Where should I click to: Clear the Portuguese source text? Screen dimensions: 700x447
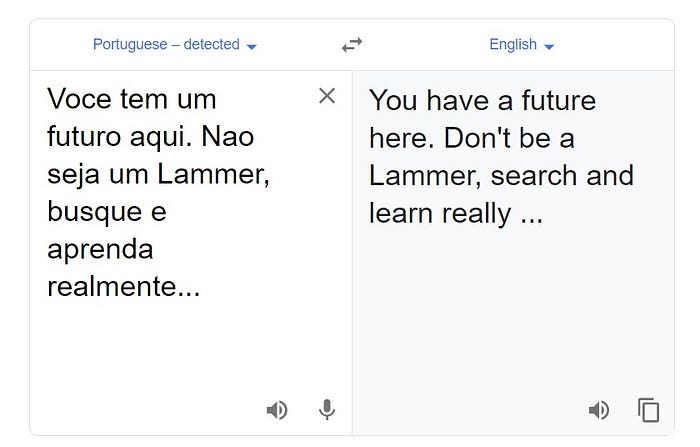click(327, 96)
